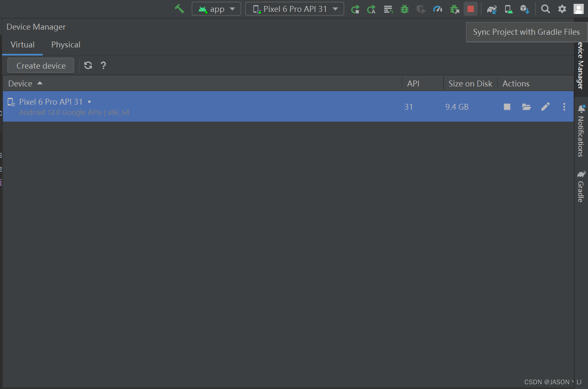Viewport: 588px width, 389px height.
Task: Click the API value 31 cell
Action: (408, 107)
